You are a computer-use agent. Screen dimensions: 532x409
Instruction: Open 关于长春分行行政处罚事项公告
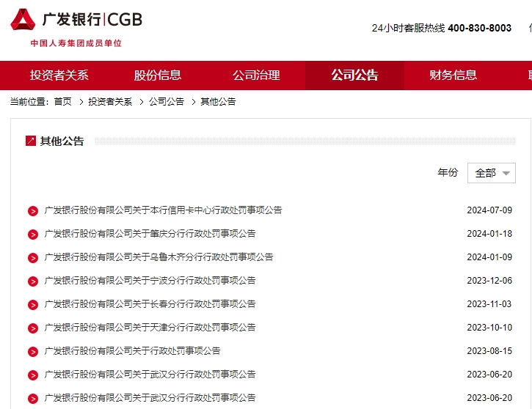(150, 304)
